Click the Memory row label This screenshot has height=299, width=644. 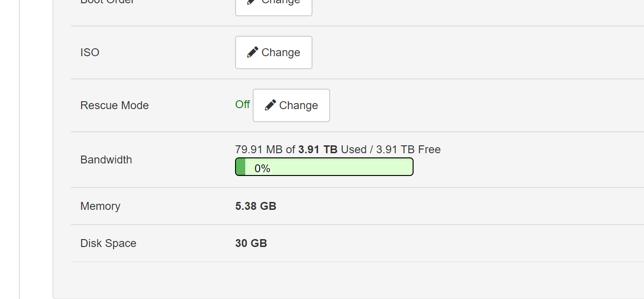point(100,206)
